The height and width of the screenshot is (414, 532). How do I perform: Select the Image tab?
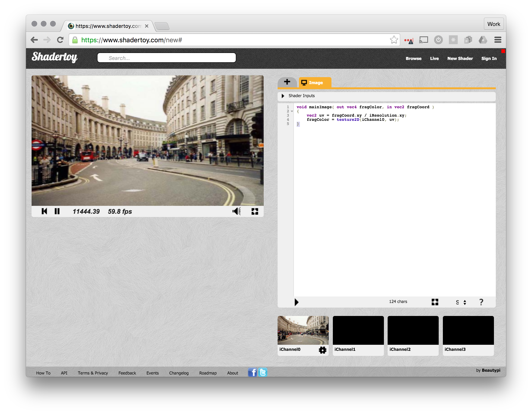314,82
